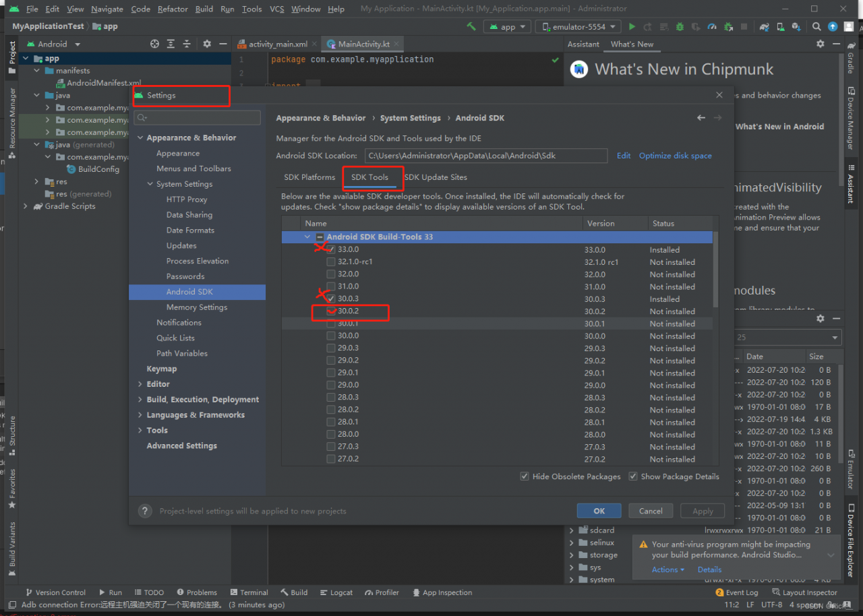Screen dimensions: 863x616
Task: Click the Profile app gauge icon
Action: click(712, 26)
